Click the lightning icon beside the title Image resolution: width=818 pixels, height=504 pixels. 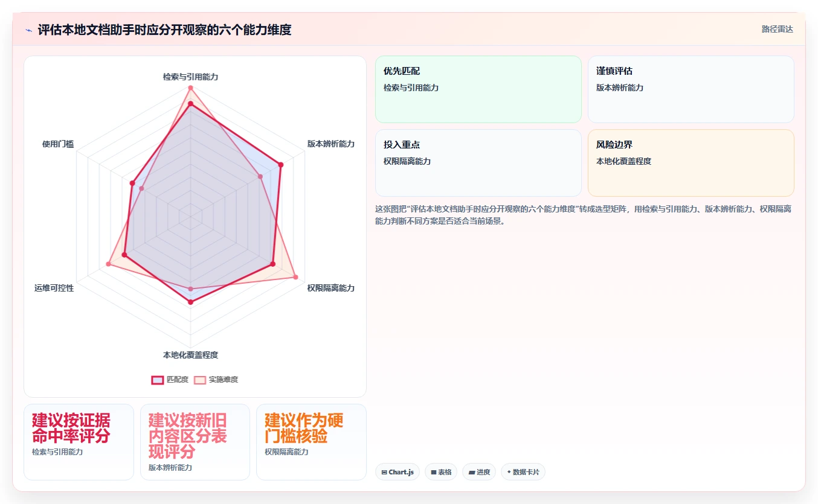tap(28, 30)
